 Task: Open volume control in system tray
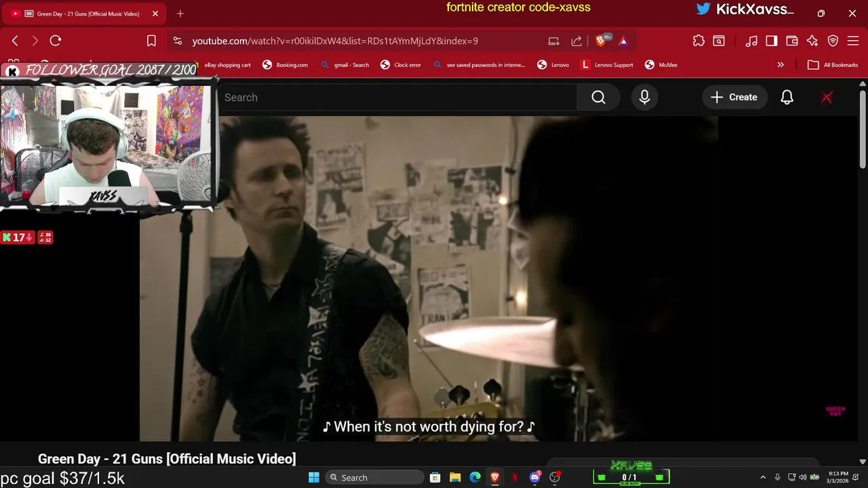(x=803, y=478)
